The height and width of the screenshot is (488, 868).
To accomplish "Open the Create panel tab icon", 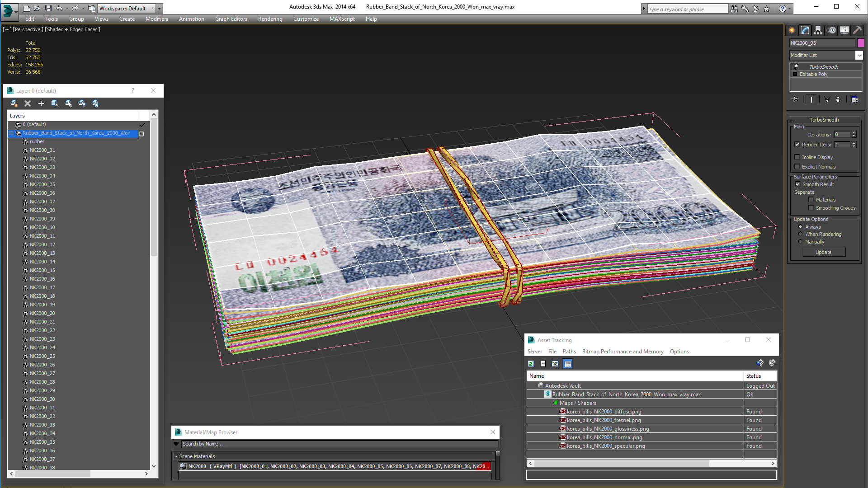I will tap(792, 30).
